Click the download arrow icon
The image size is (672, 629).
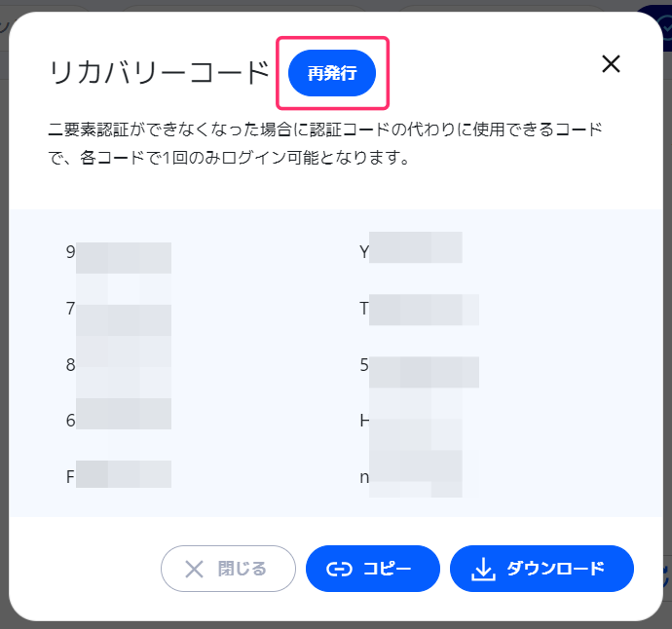coord(483,570)
